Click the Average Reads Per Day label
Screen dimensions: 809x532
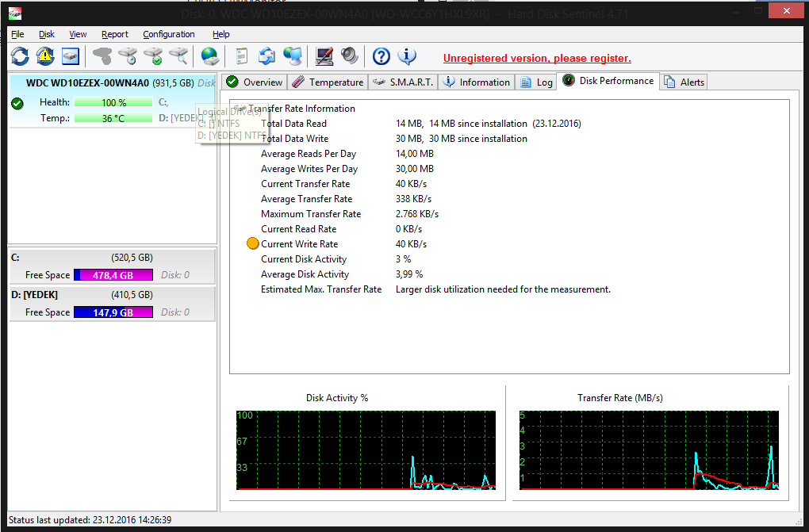coord(309,153)
